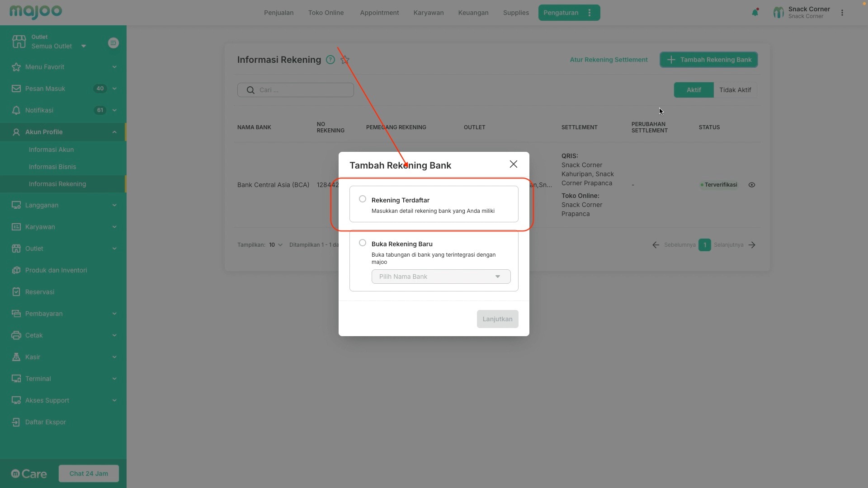Open the Pilih Nama Bank dropdown

(x=441, y=277)
